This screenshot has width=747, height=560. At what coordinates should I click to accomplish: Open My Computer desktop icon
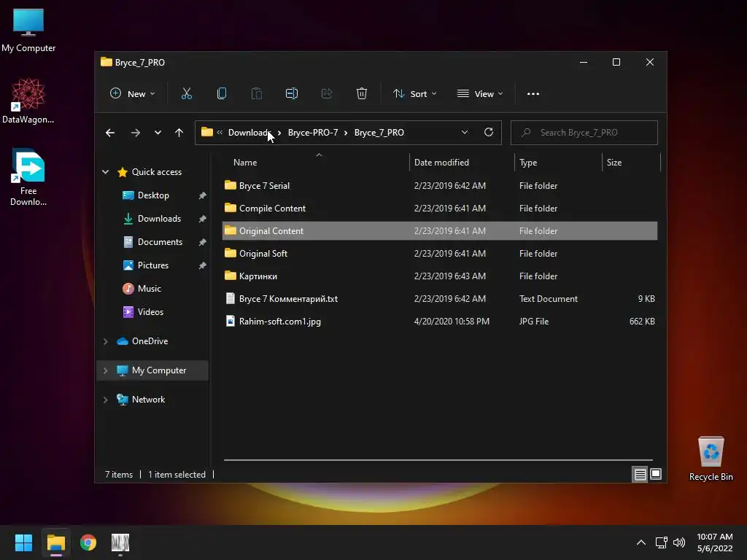tap(28, 31)
